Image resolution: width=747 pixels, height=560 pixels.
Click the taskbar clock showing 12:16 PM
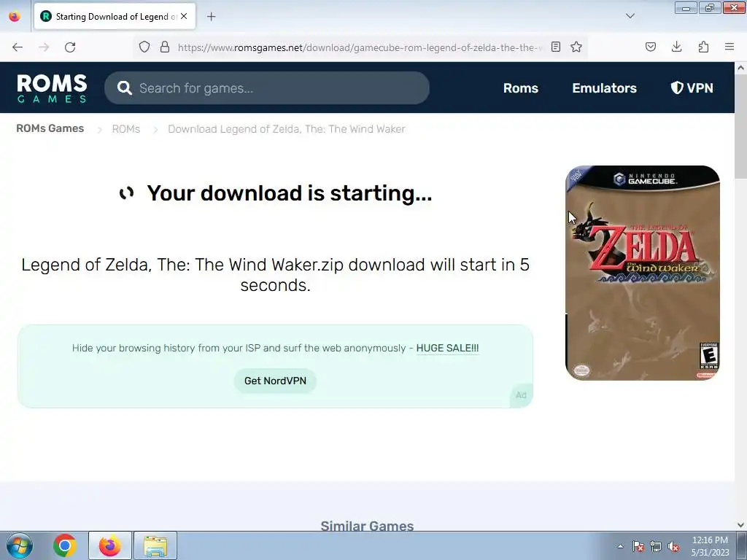tap(710, 546)
